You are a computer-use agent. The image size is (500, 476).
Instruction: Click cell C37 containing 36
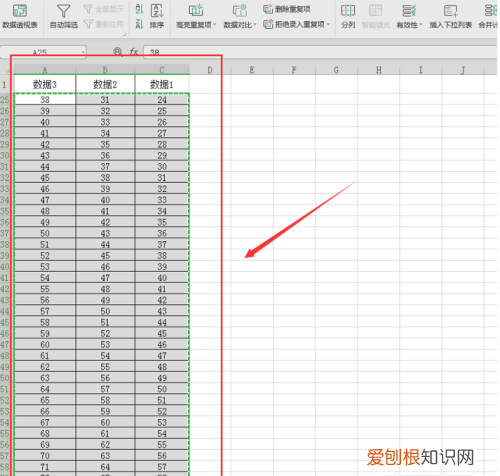[162, 233]
